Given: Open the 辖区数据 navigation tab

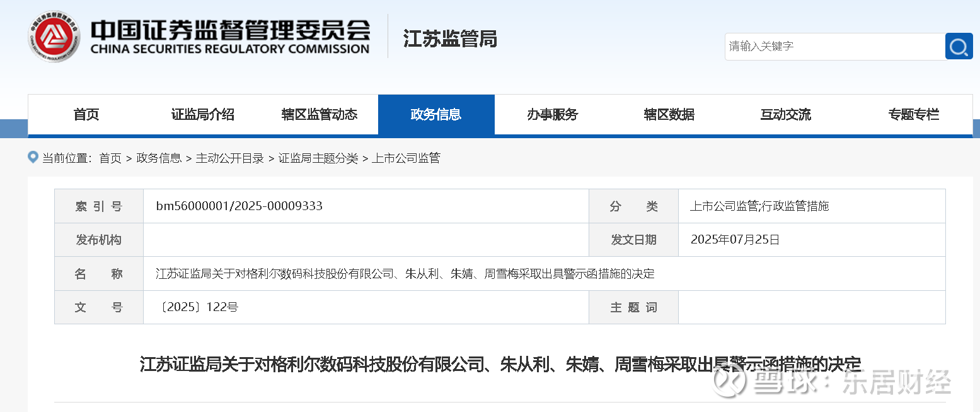Looking at the screenshot, I should click(669, 114).
